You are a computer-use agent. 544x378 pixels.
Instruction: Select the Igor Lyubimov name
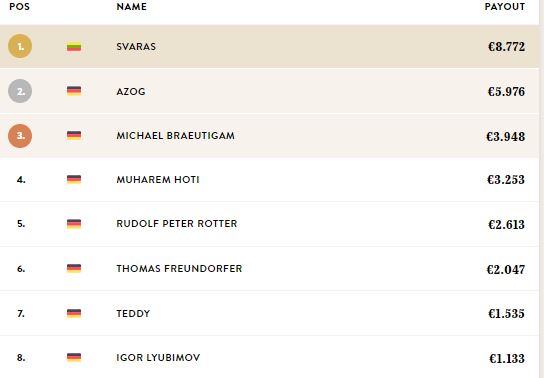158,358
